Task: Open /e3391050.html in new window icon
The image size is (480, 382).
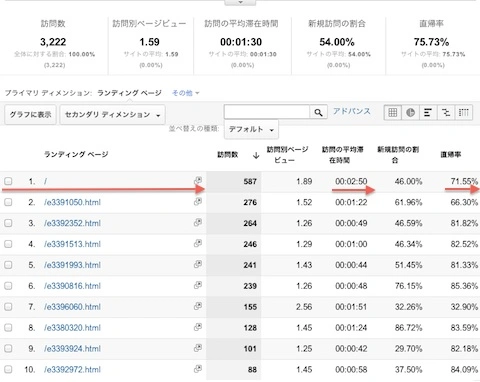Action: pyautogui.click(x=198, y=201)
